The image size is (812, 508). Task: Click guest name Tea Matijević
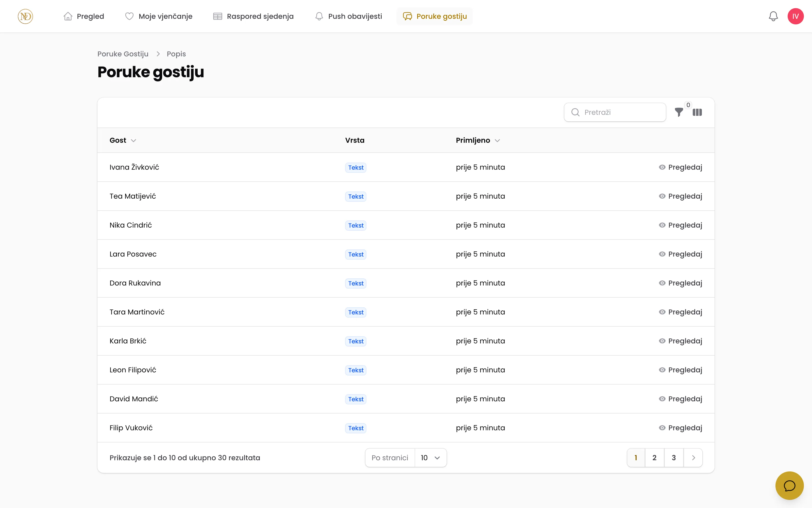tap(132, 196)
